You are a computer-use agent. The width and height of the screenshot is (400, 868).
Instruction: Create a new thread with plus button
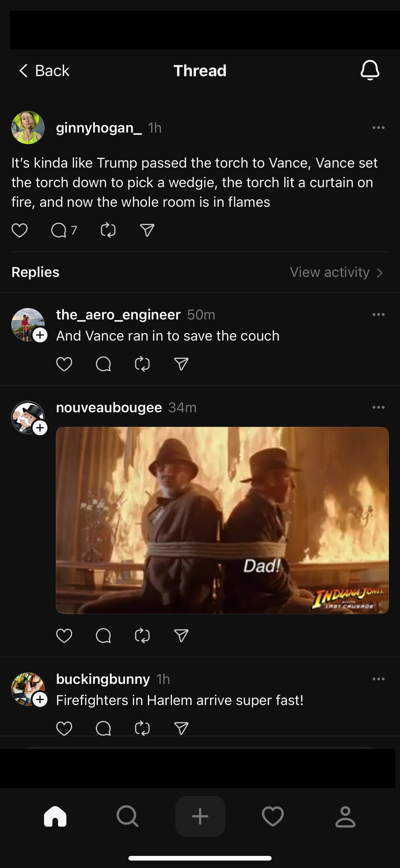click(x=200, y=816)
